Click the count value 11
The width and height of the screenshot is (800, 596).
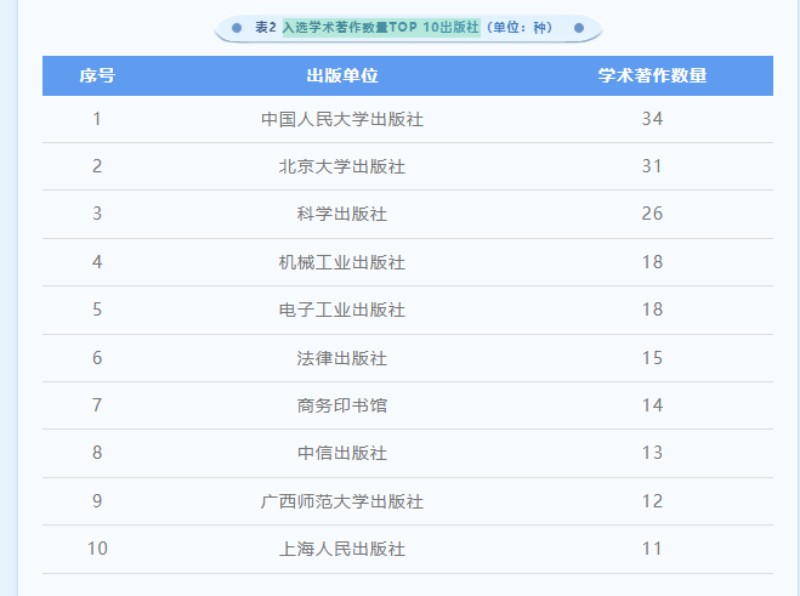(652, 549)
